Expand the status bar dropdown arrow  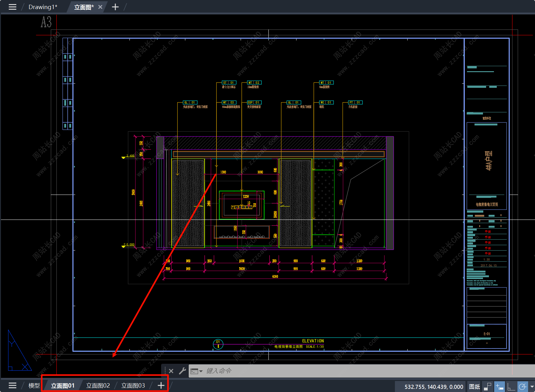coord(532,387)
